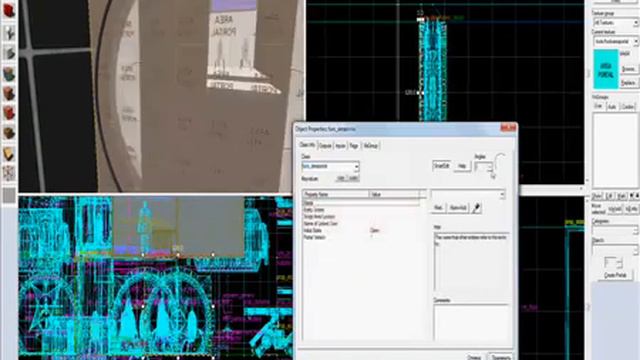Select the Initial State property row
Screen dimensions: 640x360
[x=361, y=231]
